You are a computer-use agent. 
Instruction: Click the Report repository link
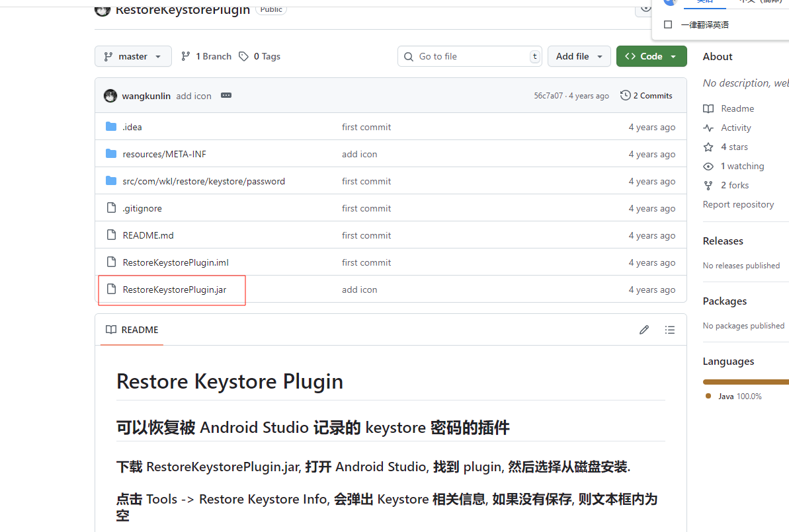[738, 204]
